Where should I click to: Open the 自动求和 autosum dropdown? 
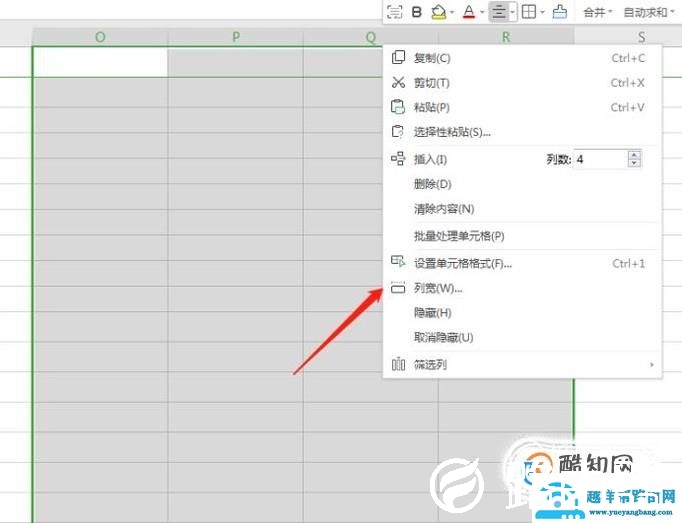point(649,12)
